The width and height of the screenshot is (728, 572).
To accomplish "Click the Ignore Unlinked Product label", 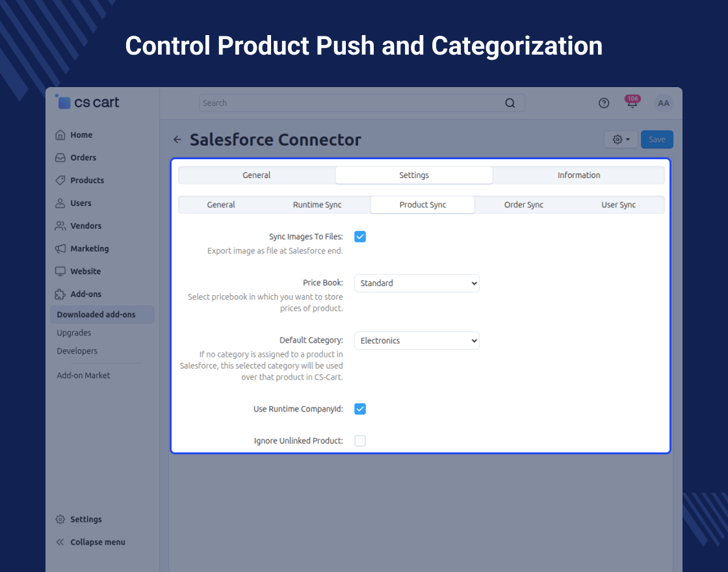I will [298, 441].
